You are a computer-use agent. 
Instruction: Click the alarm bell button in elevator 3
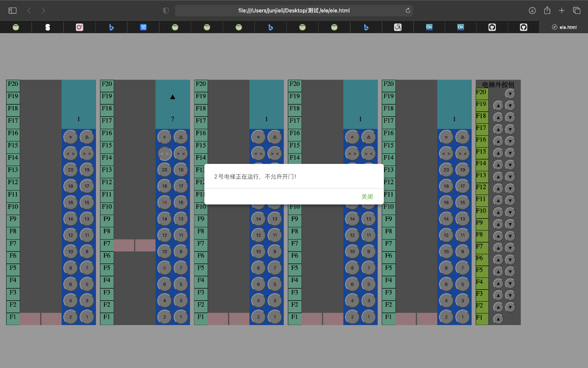275,137
